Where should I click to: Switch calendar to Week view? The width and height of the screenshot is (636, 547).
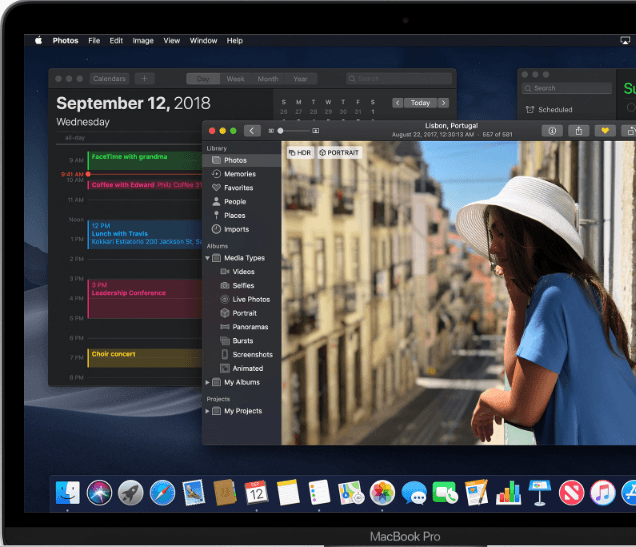(235, 79)
